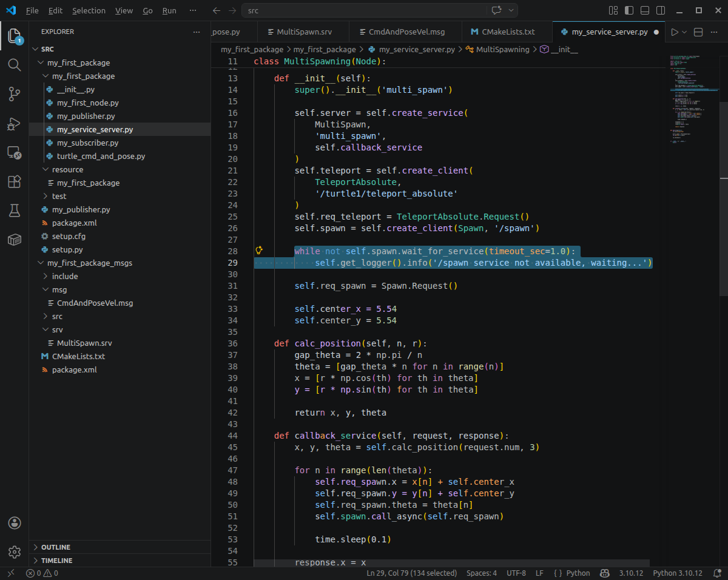Open the run button dropdown arrow
Viewport: 728px width, 580px height.
coord(684,32)
